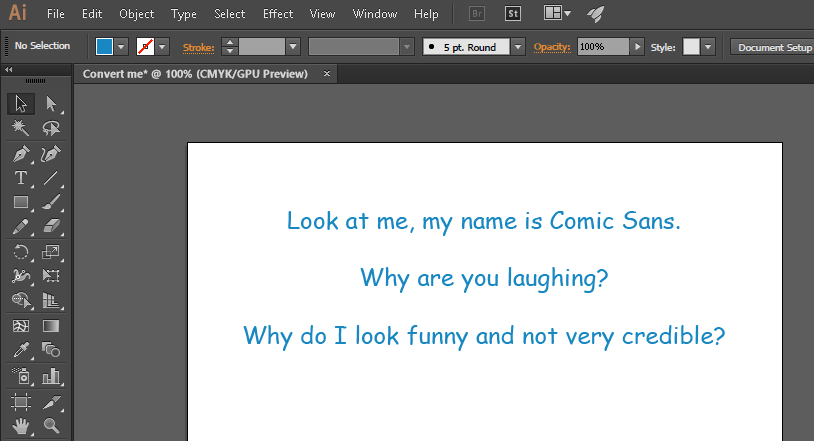Select the Eraser tool
The height and width of the screenshot is (441, 814).
pos(51,226)
